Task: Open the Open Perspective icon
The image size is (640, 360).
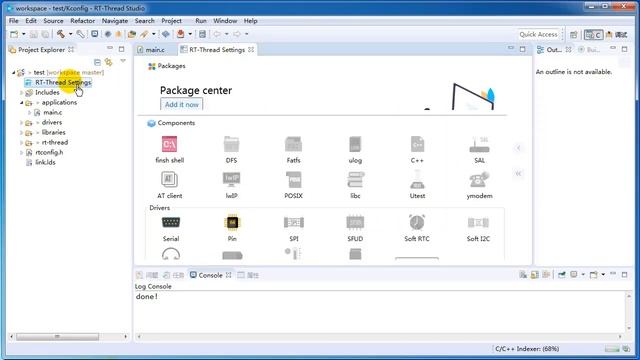Action: [573, 35]
